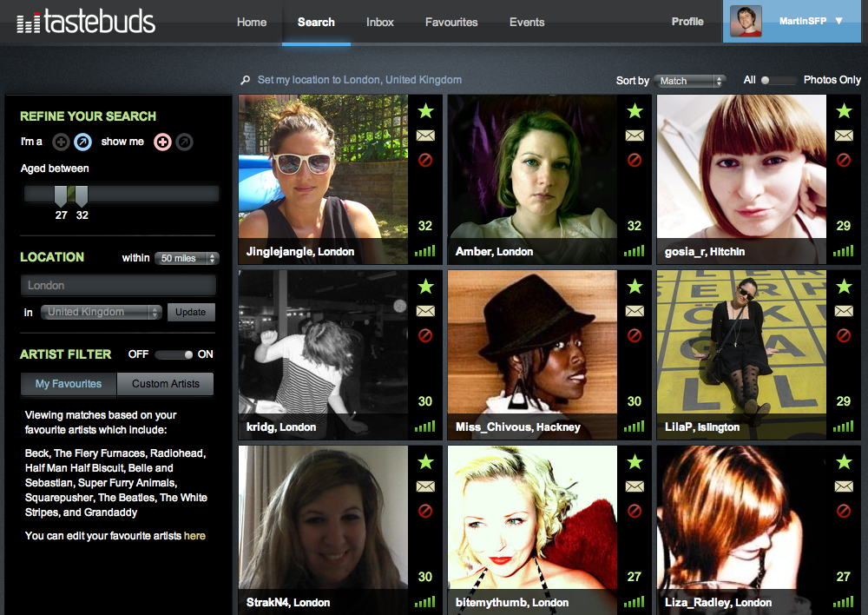868x615 pixels.
Task: Block Amber with the red circle icon
Action: pos(635,160)
